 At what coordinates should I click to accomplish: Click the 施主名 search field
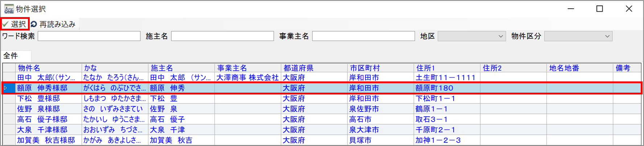pos(222,36)
